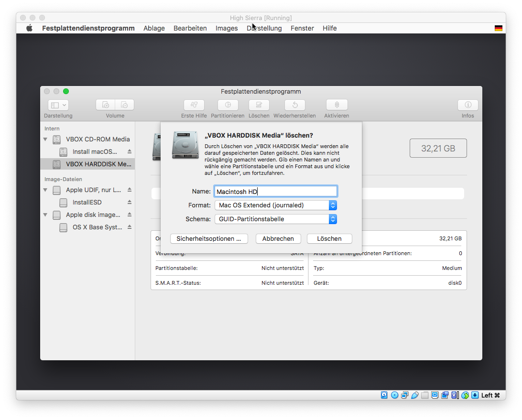Viewport: 522px width, 420px height.
Task: Click the Partitionieren toolbar icon
Action: coord(228,105)
